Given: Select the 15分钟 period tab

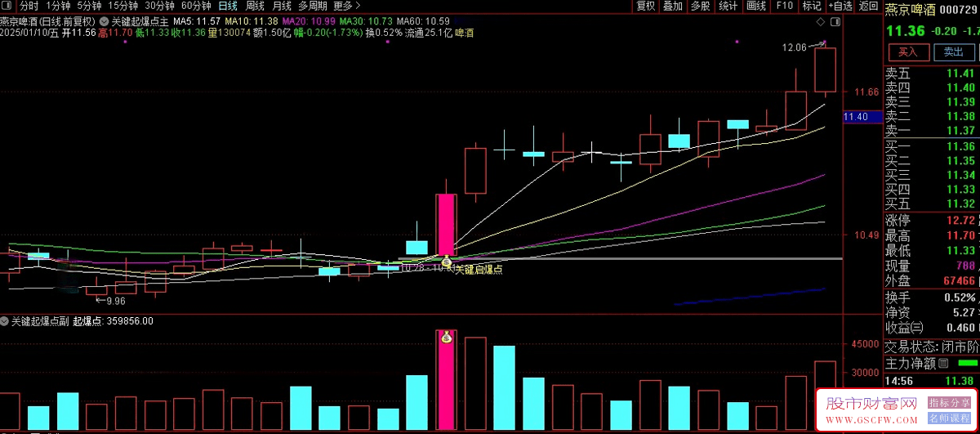Looking at the screenshot, I should click(123, 6).
